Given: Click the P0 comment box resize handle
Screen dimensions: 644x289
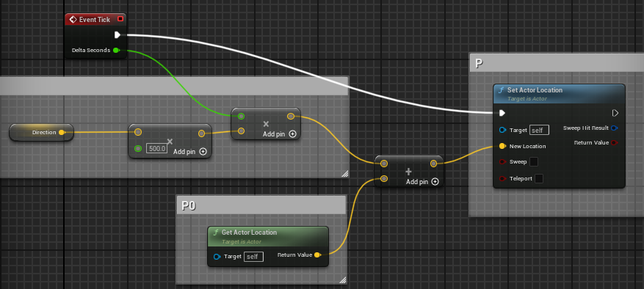Looking at the screenshot, I should click(x=342, y=280).
